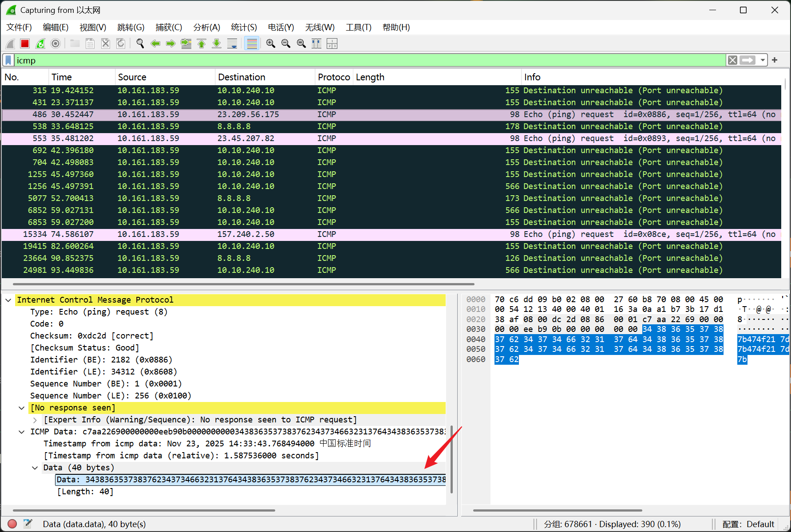Toggle packet list colorization
Viewport: 791px width, 532px height.
click(252, 43)
